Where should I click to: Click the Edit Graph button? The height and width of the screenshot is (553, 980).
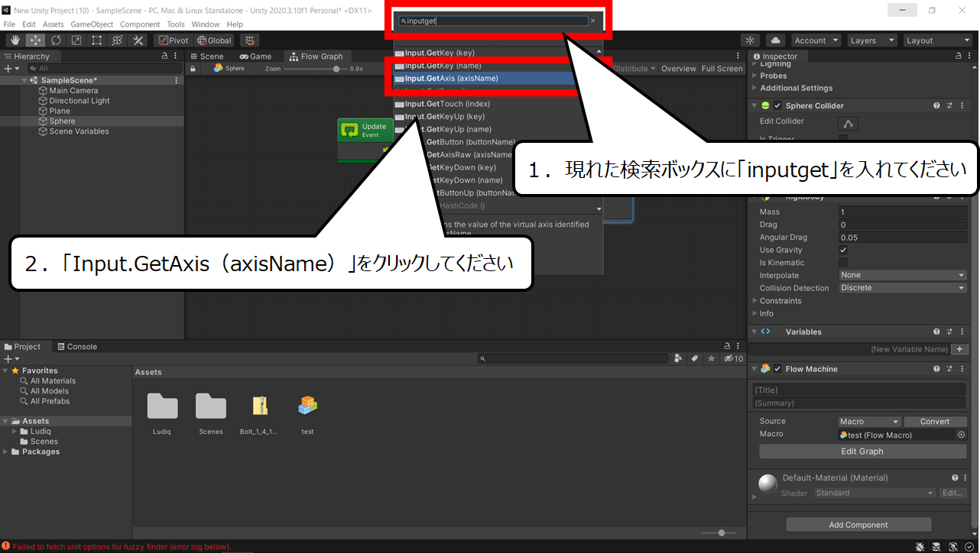pyautogui.click(x=862, y=451)
